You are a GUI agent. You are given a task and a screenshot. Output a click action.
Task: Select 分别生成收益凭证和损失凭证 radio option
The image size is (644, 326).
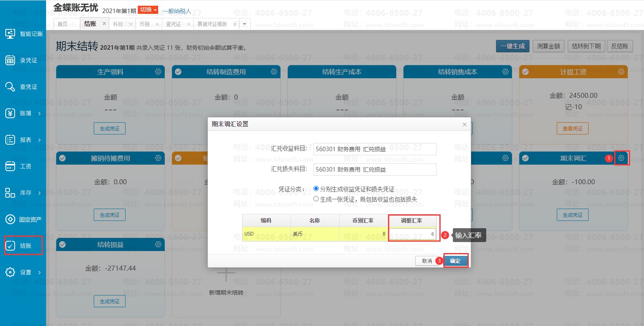click(316, 189)
